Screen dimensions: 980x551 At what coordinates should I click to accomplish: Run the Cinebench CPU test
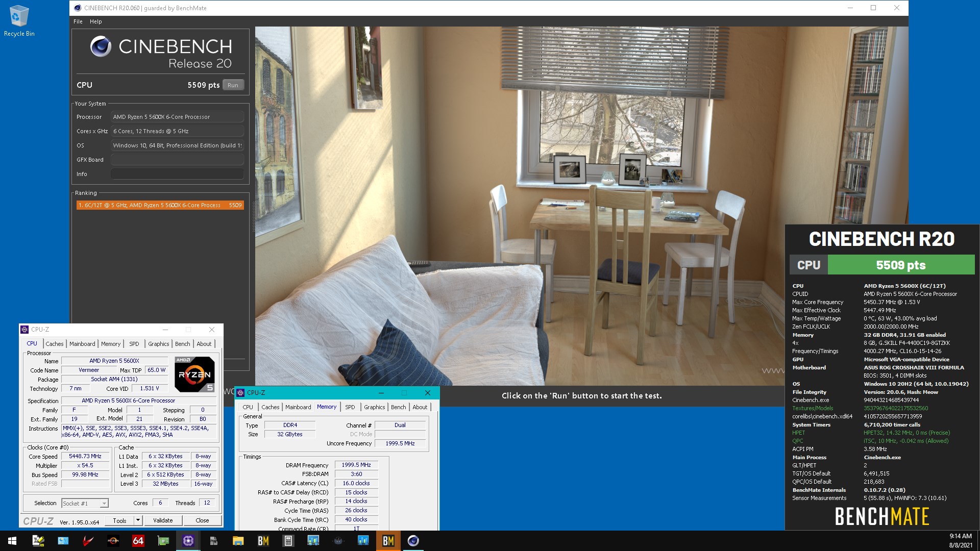[233, 85]
